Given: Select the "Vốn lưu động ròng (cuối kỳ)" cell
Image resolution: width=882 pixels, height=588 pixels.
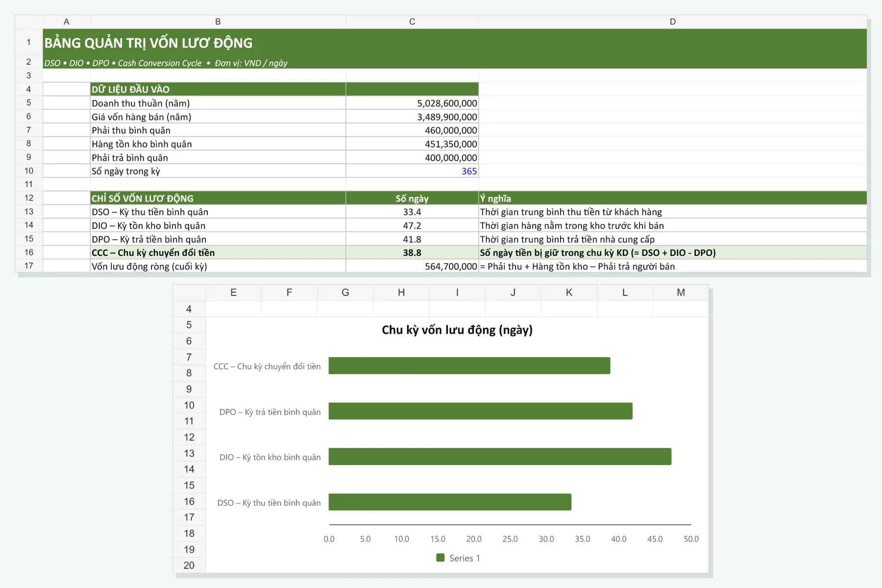Looking at the screenshot, I should 218,266.
